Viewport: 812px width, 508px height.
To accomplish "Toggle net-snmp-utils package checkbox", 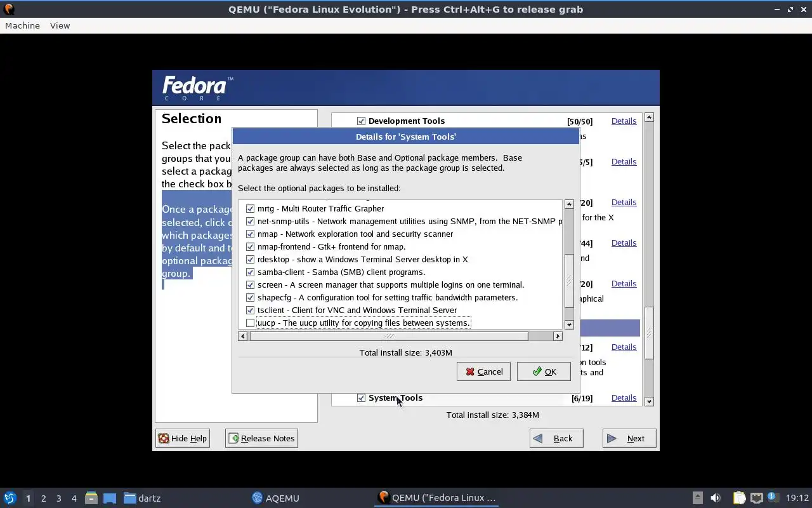I will (250, 221).
